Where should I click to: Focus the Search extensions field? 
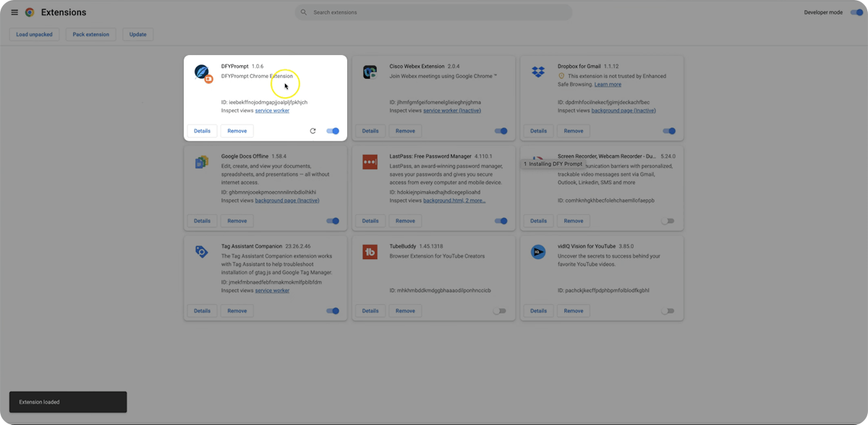(x=434, y=12)
